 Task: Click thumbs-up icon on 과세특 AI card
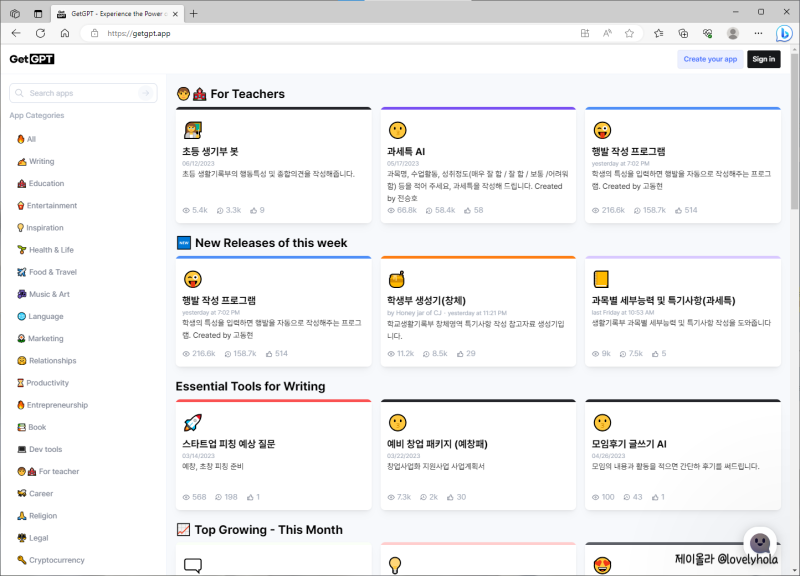[x=467, y=210]
